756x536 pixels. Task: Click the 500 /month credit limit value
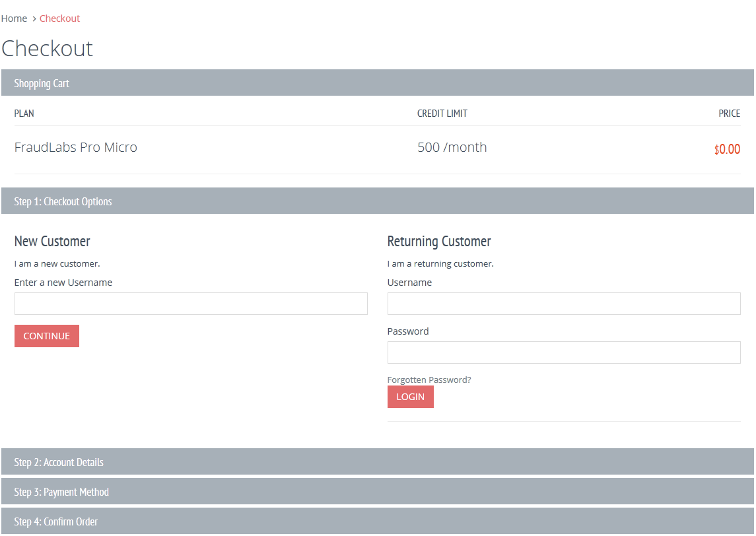click(452, 147)
